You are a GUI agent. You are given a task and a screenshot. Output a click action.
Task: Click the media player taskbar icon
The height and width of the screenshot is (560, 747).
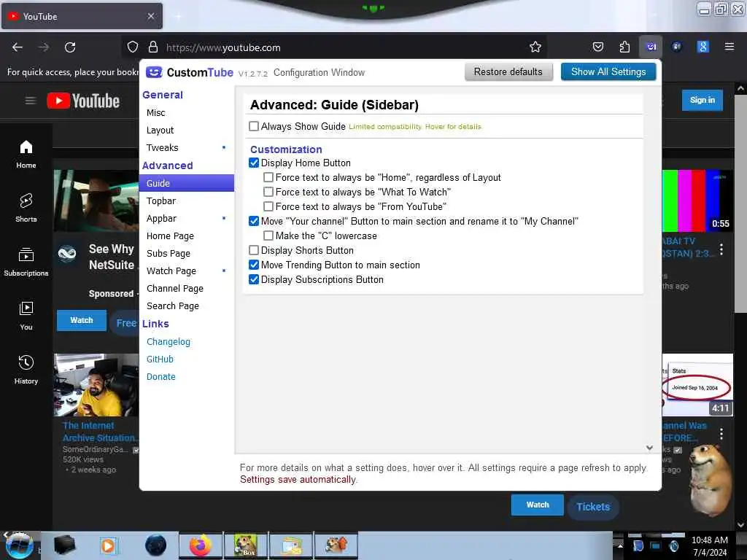(108, 545)
